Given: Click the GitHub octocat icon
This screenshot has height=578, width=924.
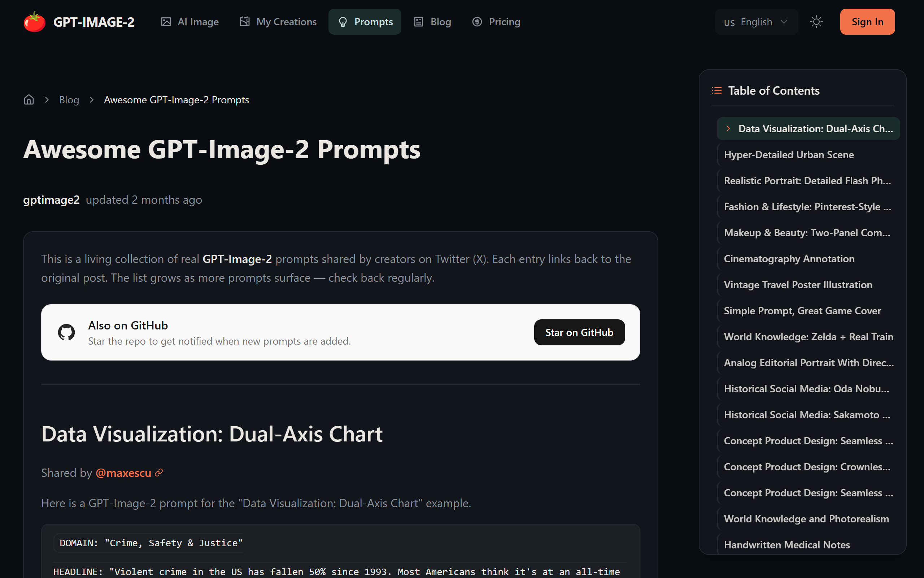Looking at the screenshot, I should (x=66, y=332).
